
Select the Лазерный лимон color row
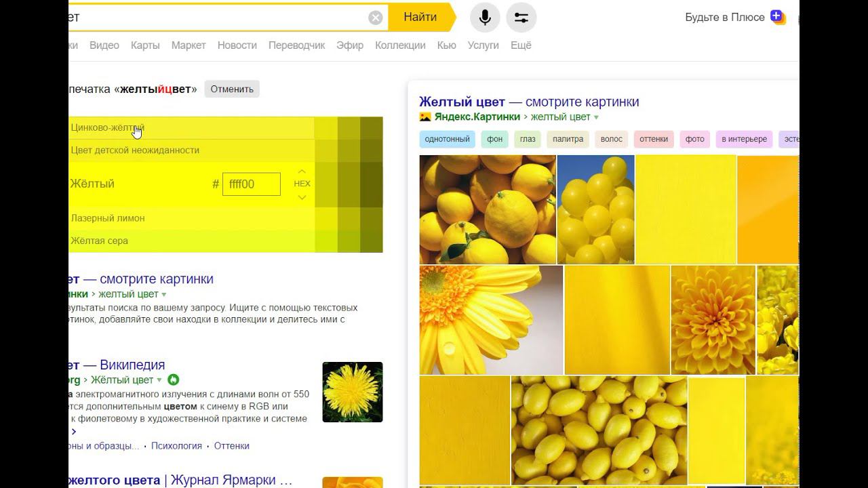coord(191,218)
